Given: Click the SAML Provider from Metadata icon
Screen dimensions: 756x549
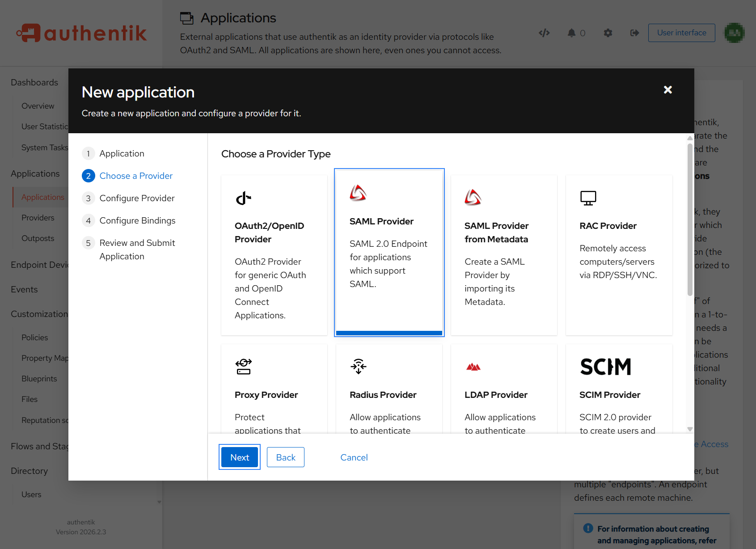Looking at the screenshot, I should (x=473, y=197).
